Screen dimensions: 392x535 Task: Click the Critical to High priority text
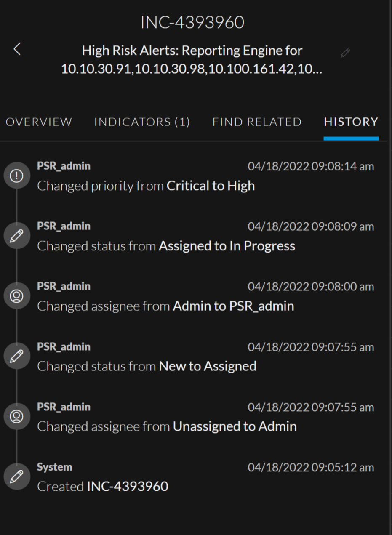[211, 186]
